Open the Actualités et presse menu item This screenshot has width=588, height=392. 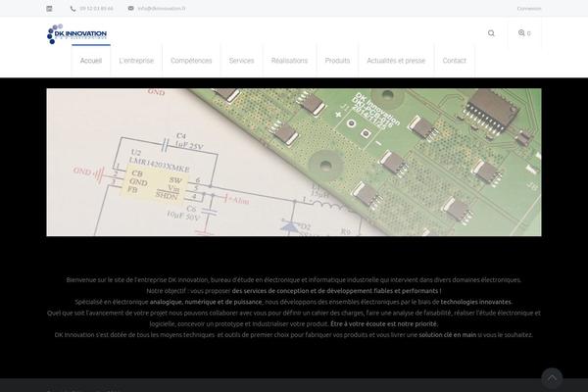(396, 61)
